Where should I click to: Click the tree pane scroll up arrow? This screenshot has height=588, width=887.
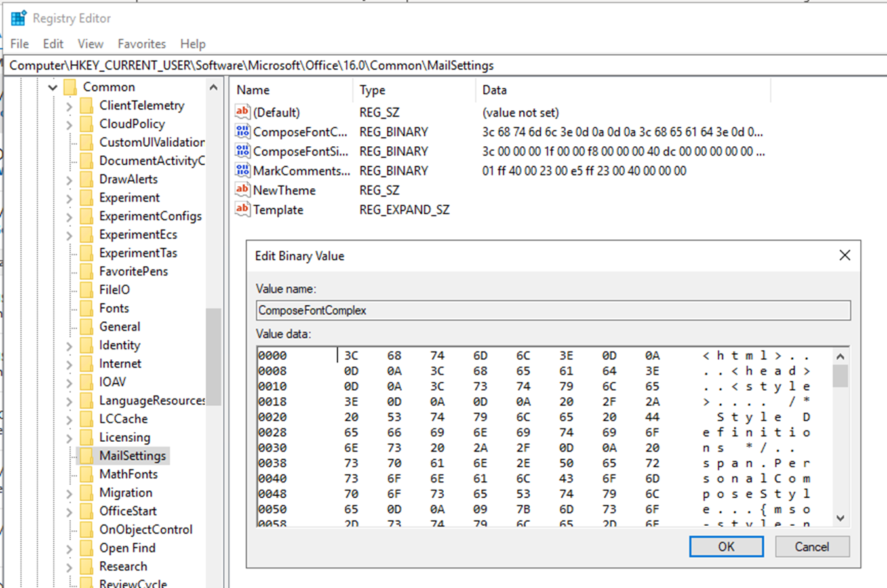pyautogui.click(x=213, y=87)
